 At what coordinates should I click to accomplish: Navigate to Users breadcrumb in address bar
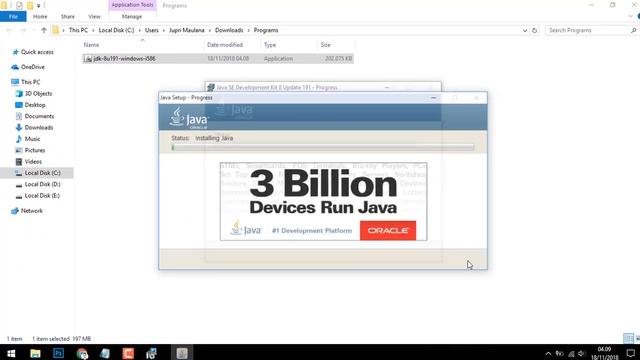coord(151,30)
